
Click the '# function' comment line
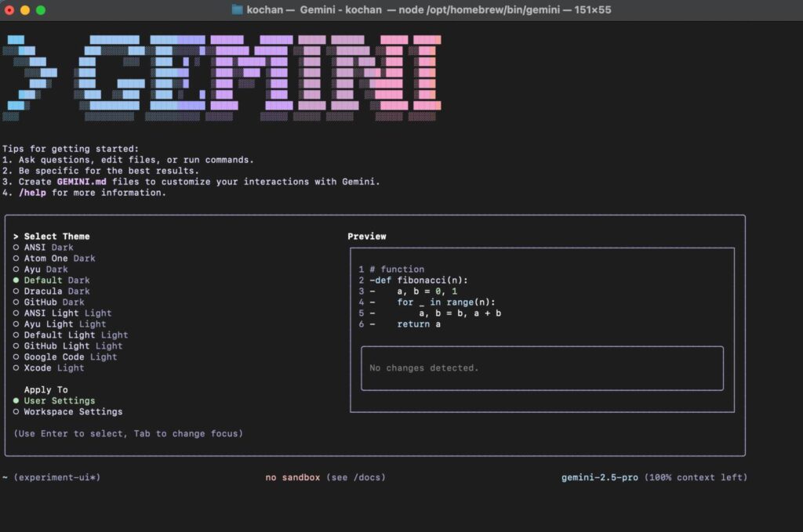point(397,269)
